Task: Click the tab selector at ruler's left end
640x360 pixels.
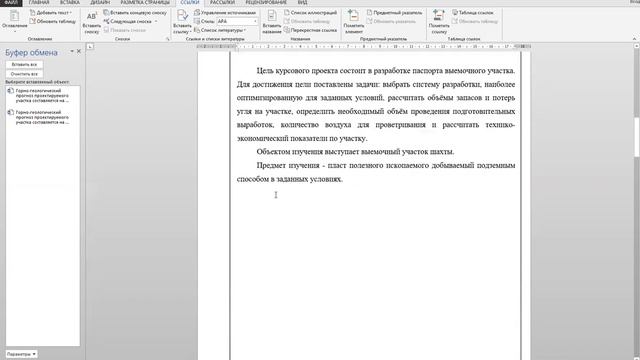Action: [x=90, y=47]
